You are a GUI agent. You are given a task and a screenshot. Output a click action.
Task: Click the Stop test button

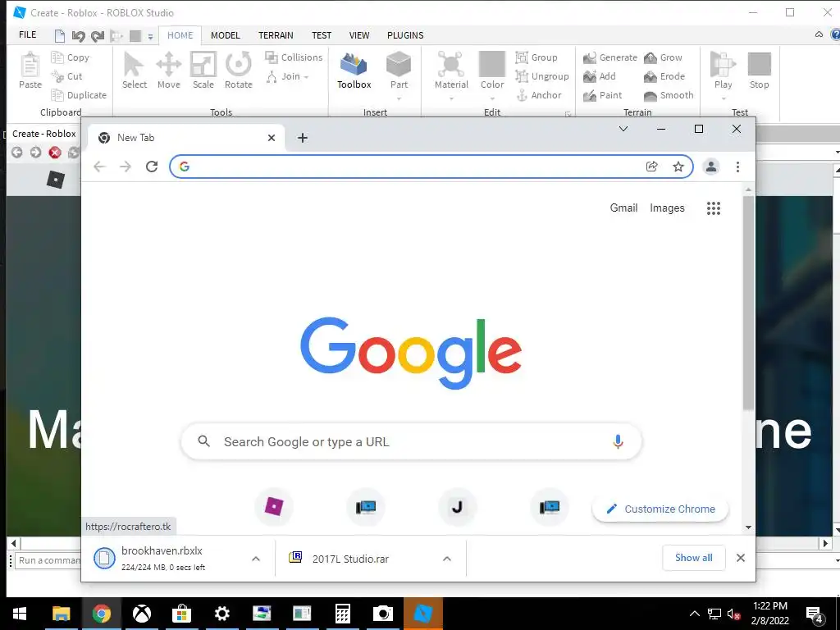pos(759,71)
